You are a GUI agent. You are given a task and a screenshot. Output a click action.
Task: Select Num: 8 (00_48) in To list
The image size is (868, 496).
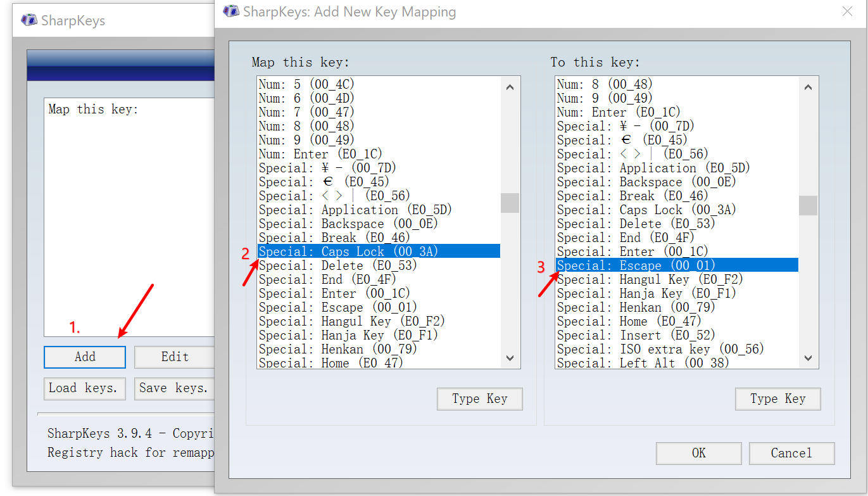[677, 84]
